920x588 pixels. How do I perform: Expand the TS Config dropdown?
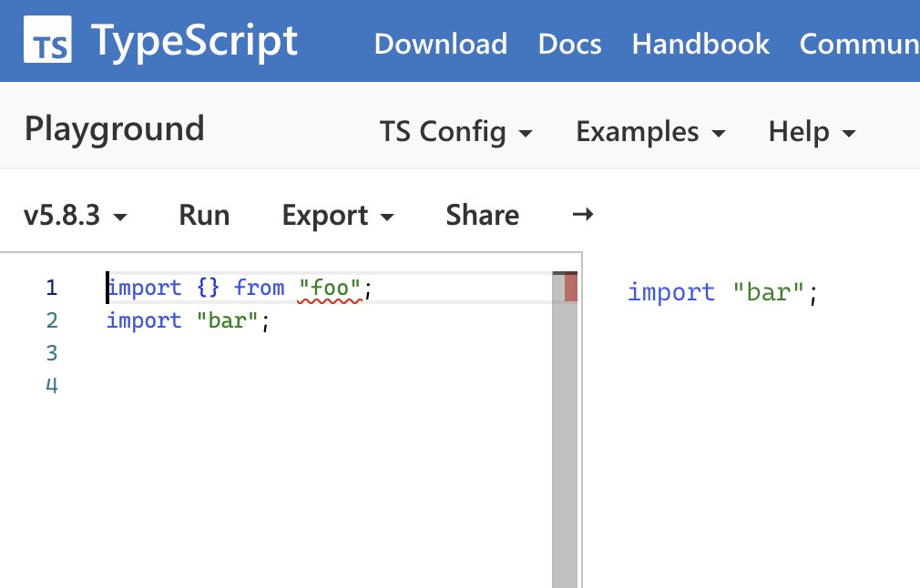455,131
